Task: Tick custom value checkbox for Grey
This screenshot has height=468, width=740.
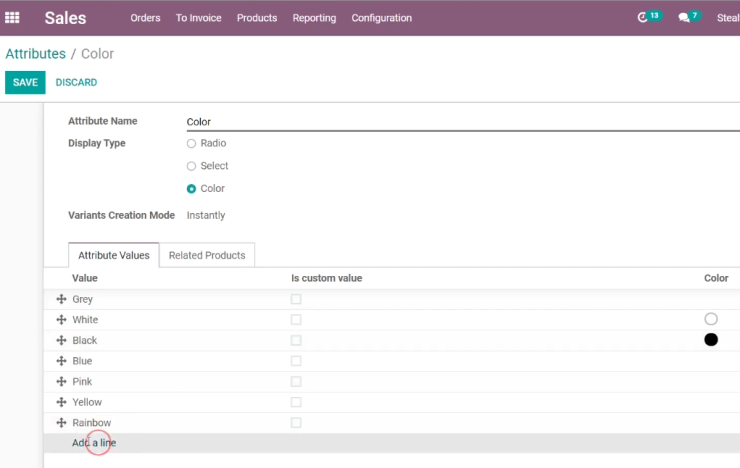Action: (296, 299)
